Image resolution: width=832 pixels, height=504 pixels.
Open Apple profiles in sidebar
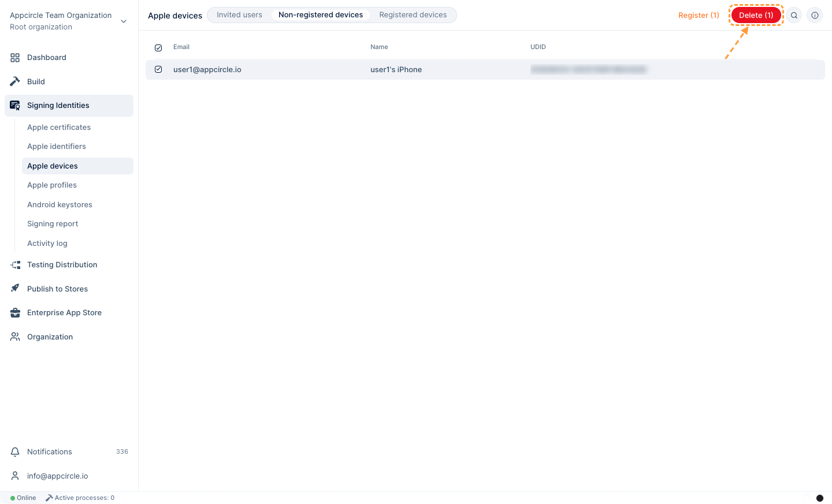tap(52, 185)
